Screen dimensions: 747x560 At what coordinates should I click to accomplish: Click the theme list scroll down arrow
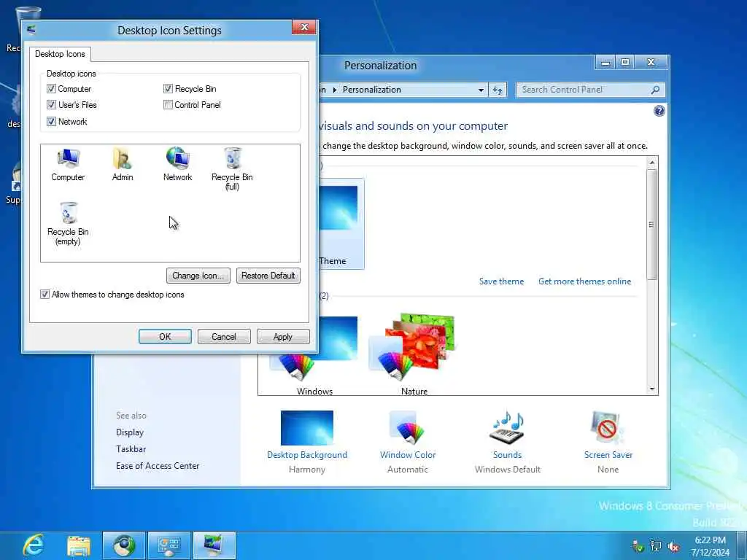point(652,389)
